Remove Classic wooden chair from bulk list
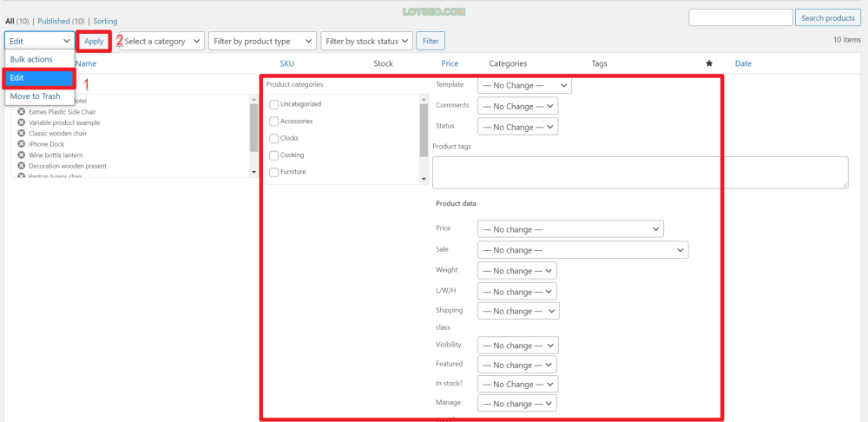The height and width of the screenshot is (422, 868). [x=22, y=134]
